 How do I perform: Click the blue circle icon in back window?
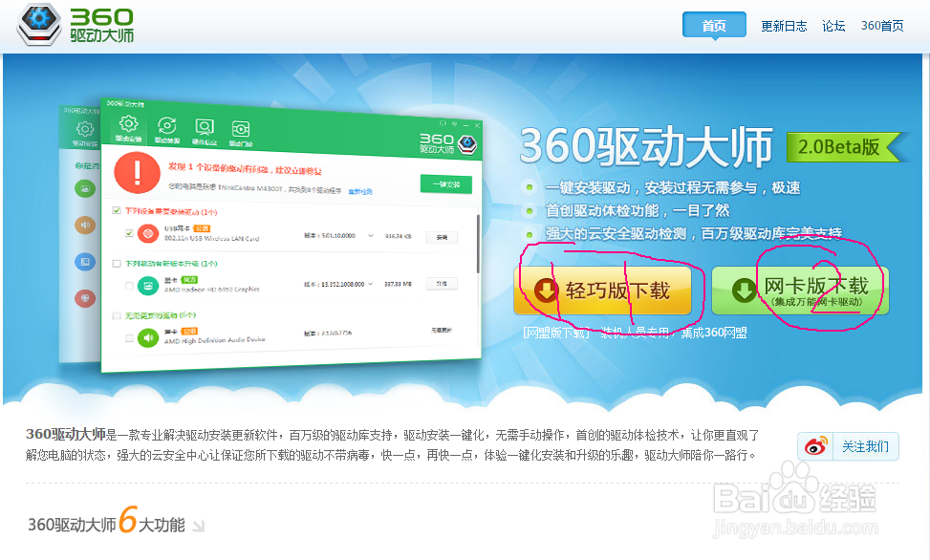85,262
